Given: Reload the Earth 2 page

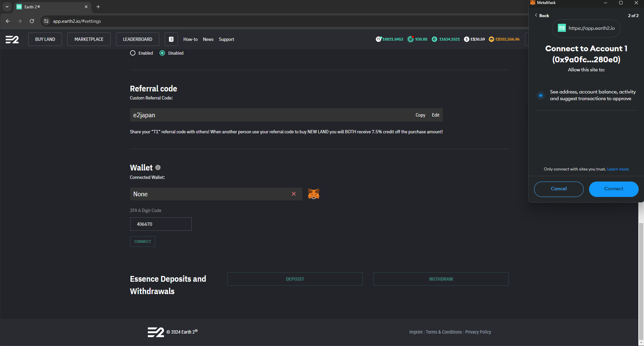Looking at the screenshot, I should click(32, 21).
